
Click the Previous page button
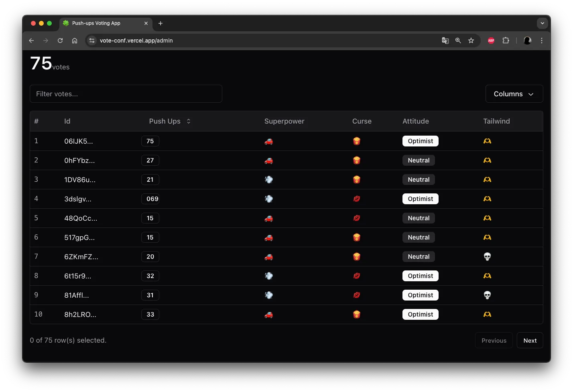(x=494, y=340)
